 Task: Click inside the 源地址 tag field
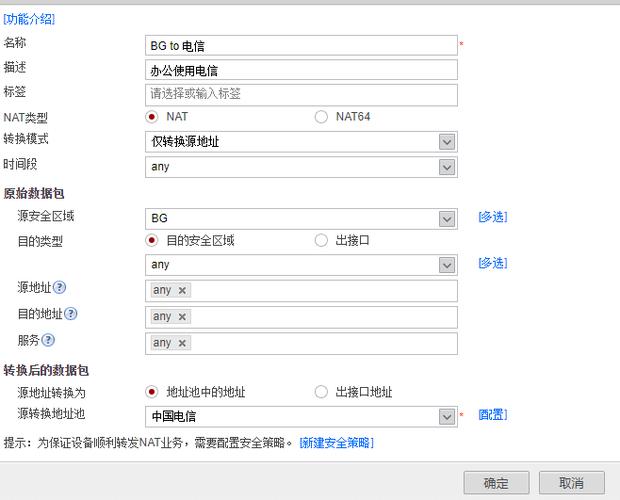pyautogui.click(x=301, y=291)
